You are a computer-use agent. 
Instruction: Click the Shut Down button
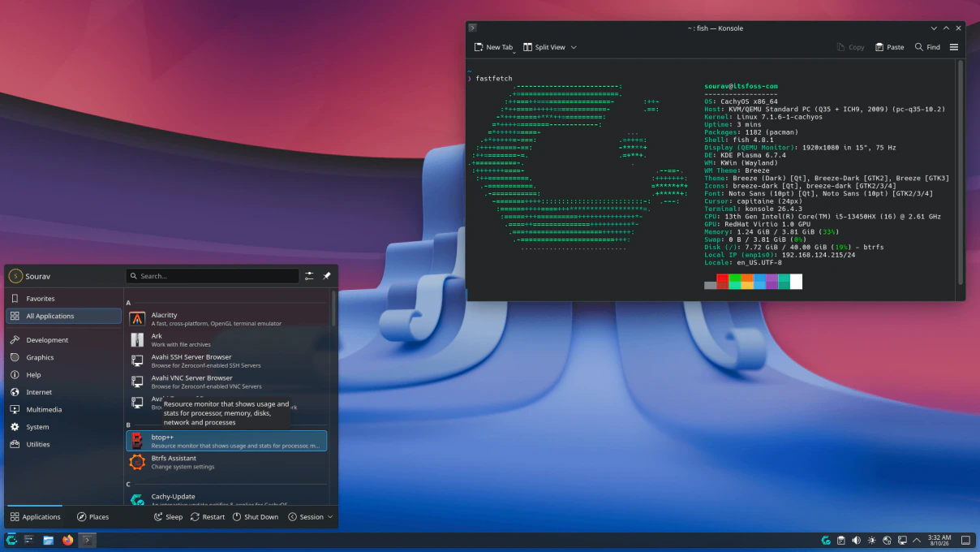(256, 517)
